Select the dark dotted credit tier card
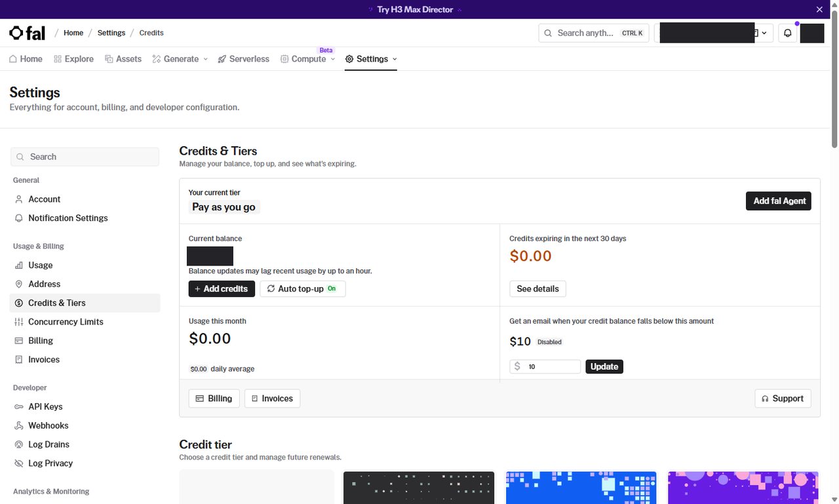Image resolution: width=839 pixels, height=504 pixels. tap(419, 488)
